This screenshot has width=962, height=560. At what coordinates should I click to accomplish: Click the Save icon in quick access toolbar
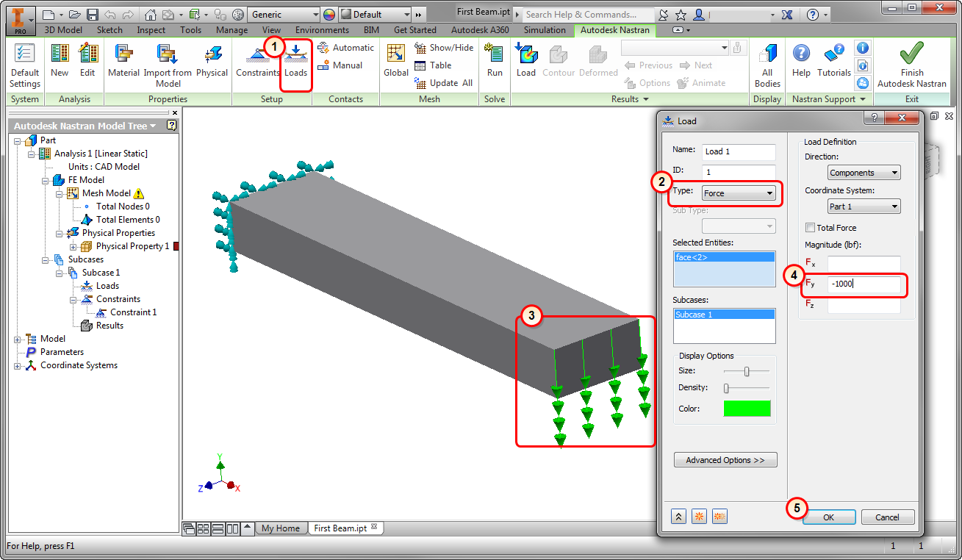pyautogui.click(x=93, y=14)
